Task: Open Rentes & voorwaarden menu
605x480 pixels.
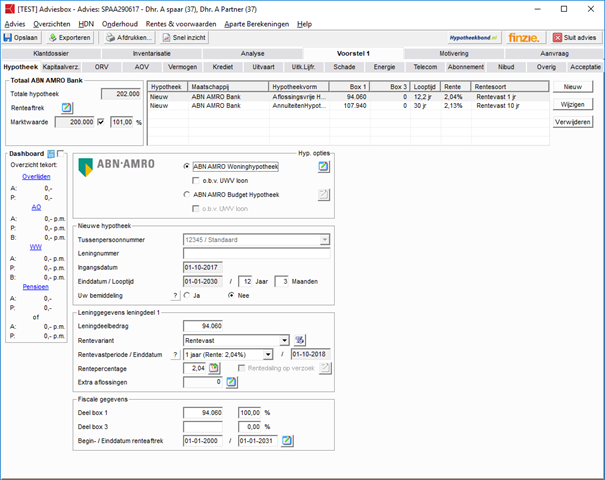Action: pyautogui.click(x=181, y=24)
